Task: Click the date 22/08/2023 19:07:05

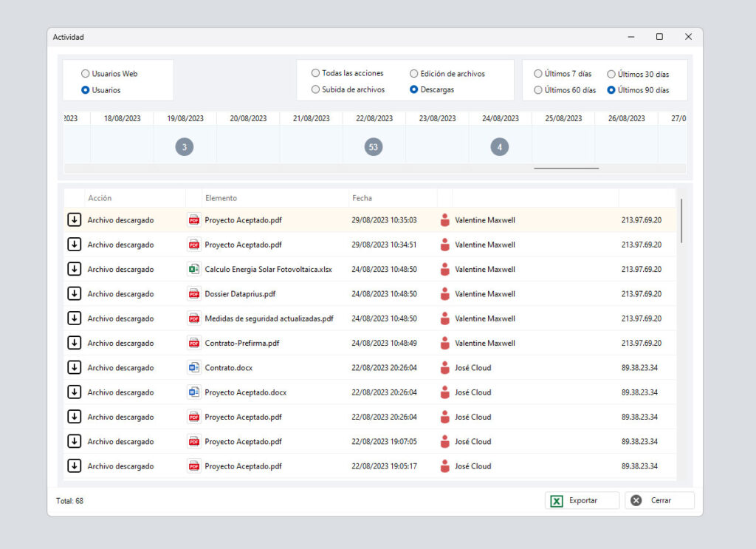Action: (384, 441)
